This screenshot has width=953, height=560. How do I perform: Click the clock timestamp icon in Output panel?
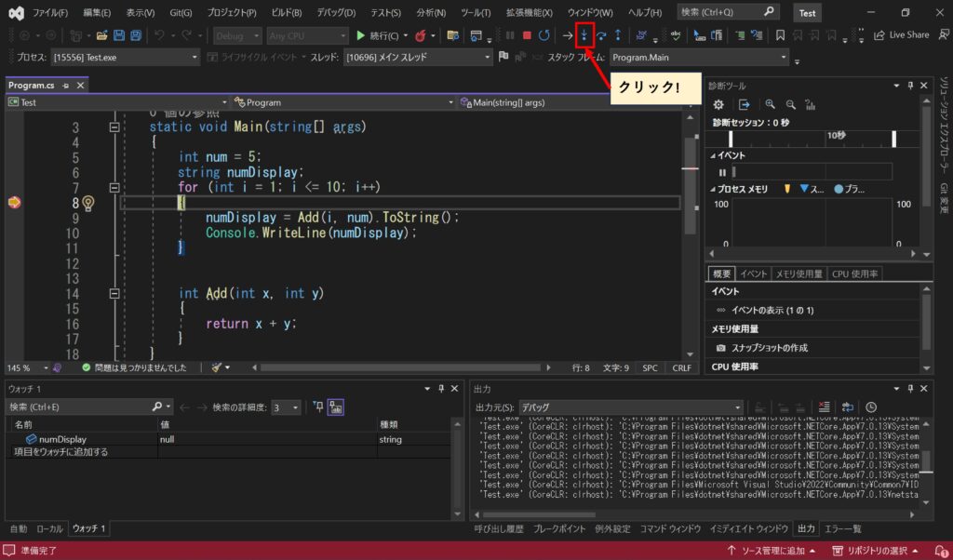click(871, 407)
